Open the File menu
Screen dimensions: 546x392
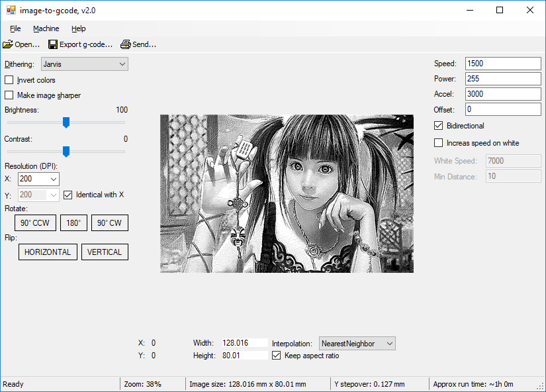pyautogui.click(x=15, y=28)
